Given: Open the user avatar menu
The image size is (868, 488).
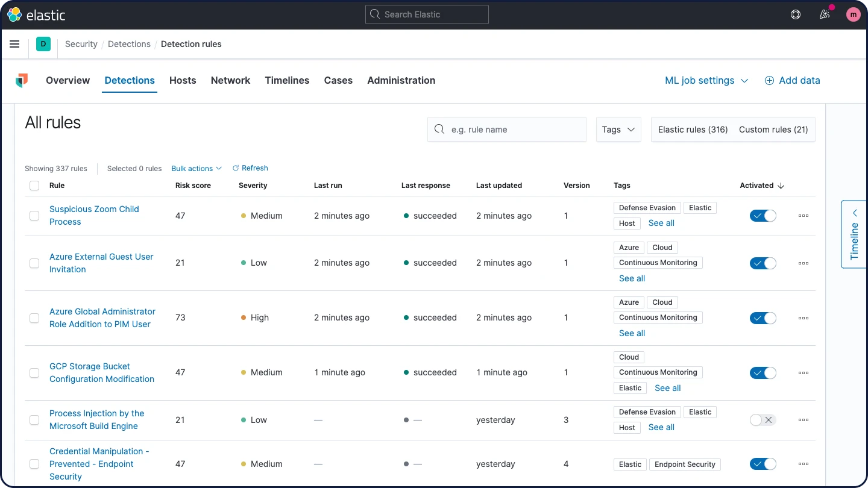Looking at the screenshot, I should tap(854, 14).
